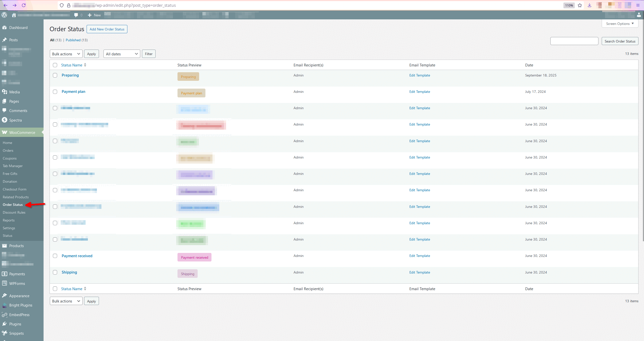Click the padlock icon in address bar

(68, 5)
